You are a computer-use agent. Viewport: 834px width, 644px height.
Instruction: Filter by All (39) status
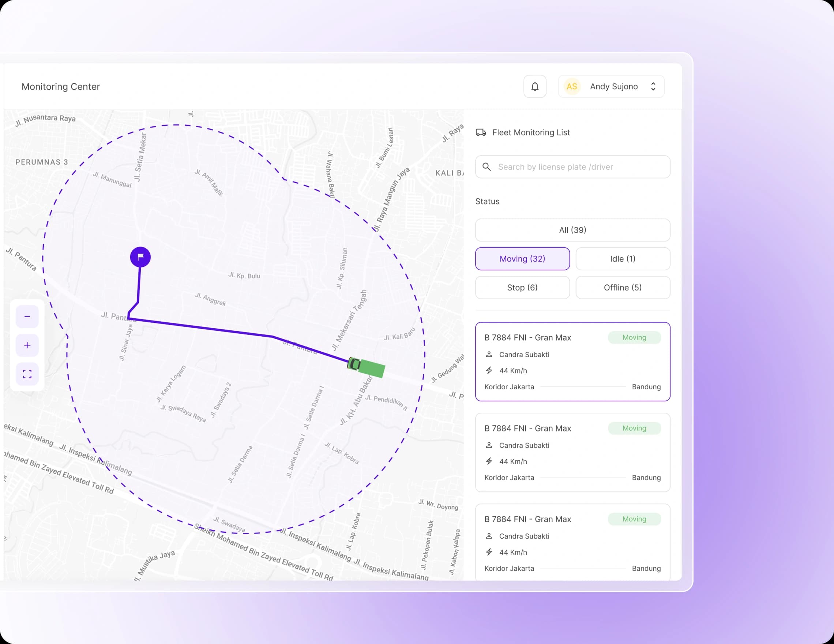(x=572, y=230)
